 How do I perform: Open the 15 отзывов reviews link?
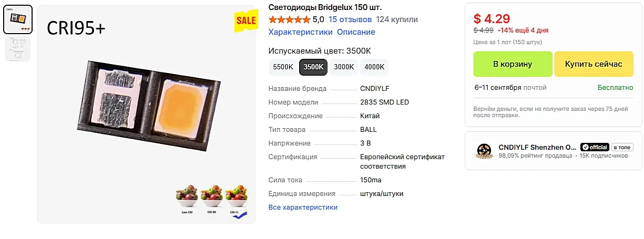[x=350, y=19]
